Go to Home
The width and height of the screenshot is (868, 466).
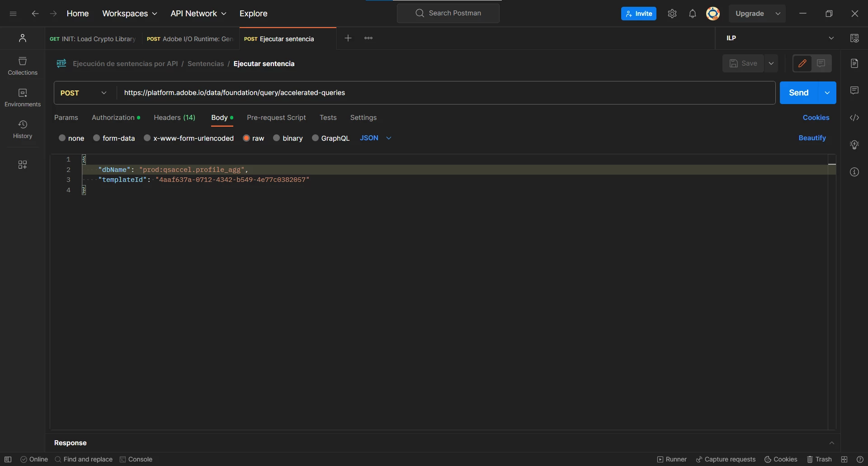(x=78, y=14)
